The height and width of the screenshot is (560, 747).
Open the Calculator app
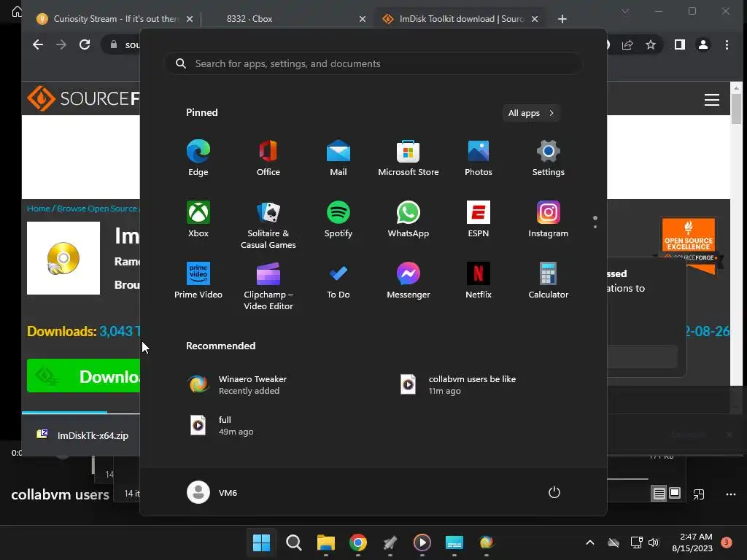[x=549, y=281]
